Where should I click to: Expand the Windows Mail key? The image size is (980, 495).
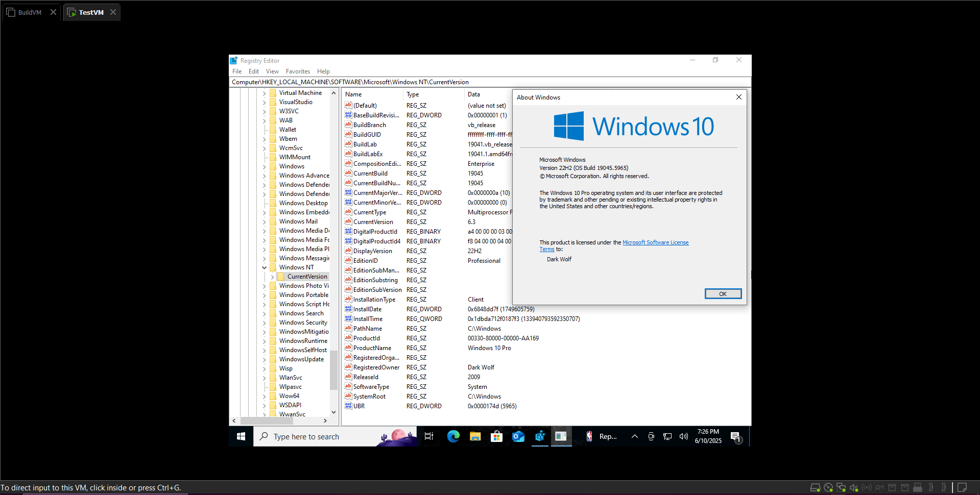tap(264, 221)
